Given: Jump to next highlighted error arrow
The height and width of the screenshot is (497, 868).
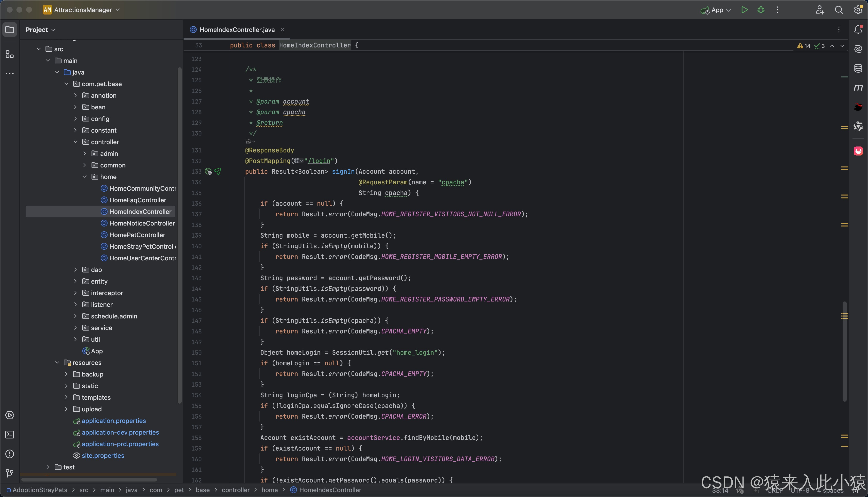Looking at the screenshot, I should click(x=842, y=46).
